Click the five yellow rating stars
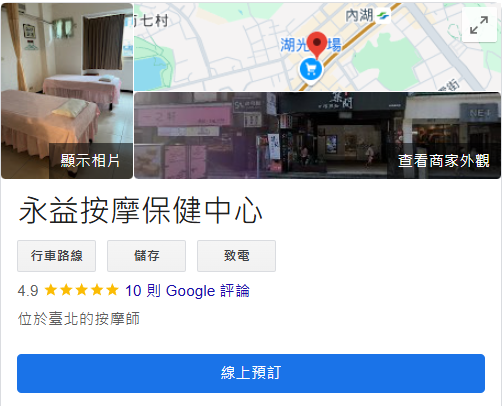502x406 pixels. coord(81,290)
